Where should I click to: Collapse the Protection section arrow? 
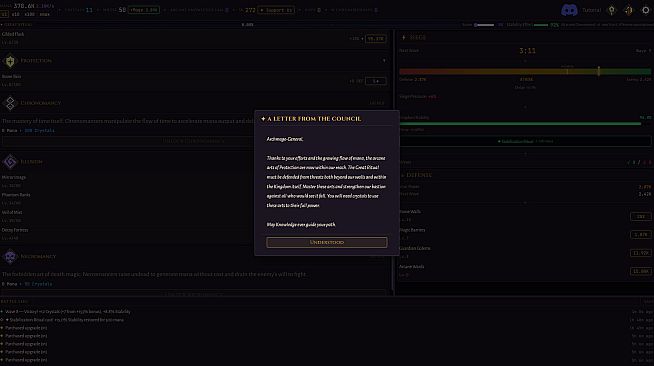point(384,61)
